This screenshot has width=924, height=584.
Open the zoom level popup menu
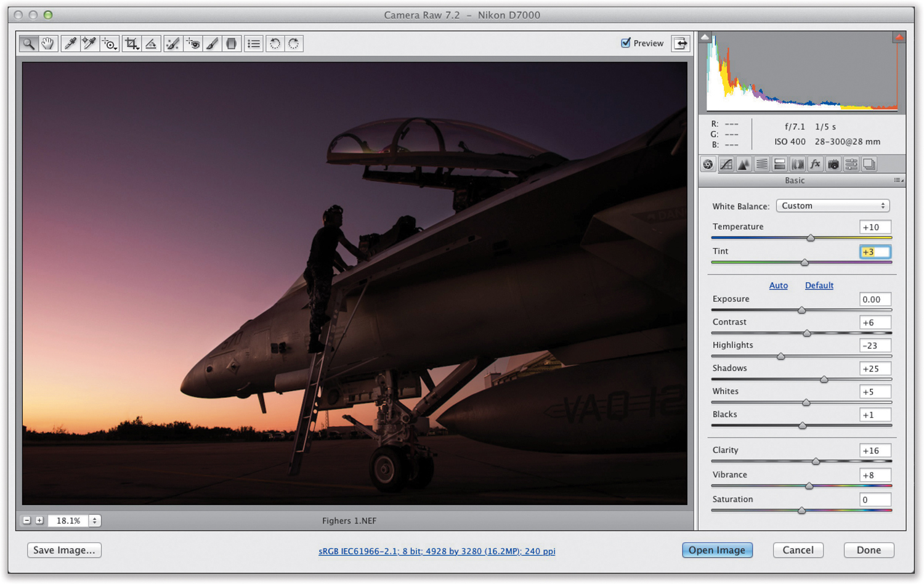tap(94, 521)
